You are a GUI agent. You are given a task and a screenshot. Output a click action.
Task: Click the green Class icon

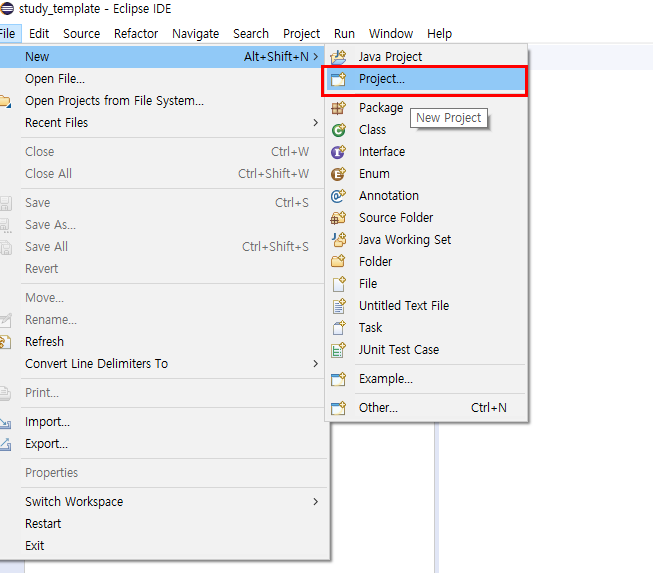tap(338, 130)
